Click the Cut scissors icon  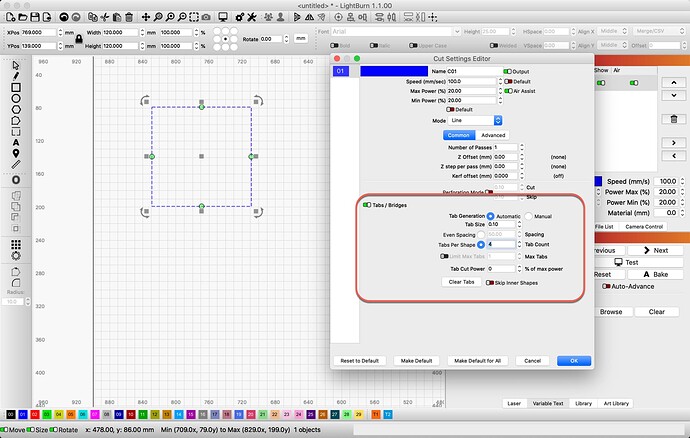[105, 17]
